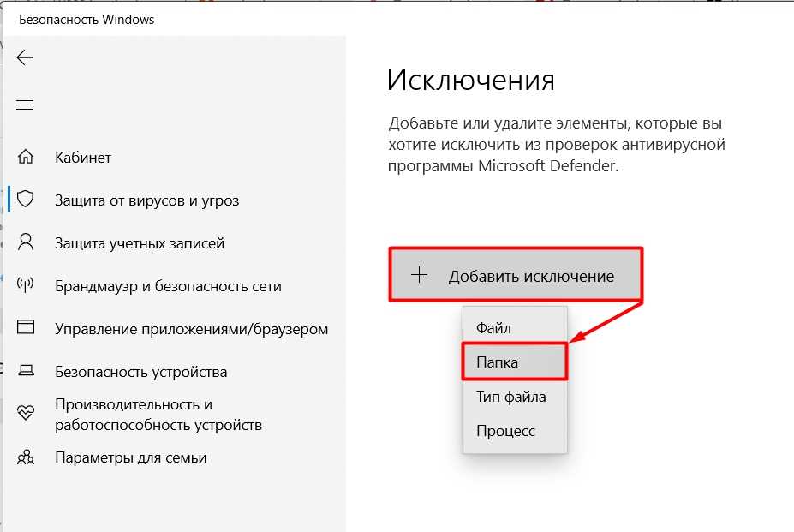794x532 pixels.
Task: Go back with the left arrow icon
Action: click(25, 57)
